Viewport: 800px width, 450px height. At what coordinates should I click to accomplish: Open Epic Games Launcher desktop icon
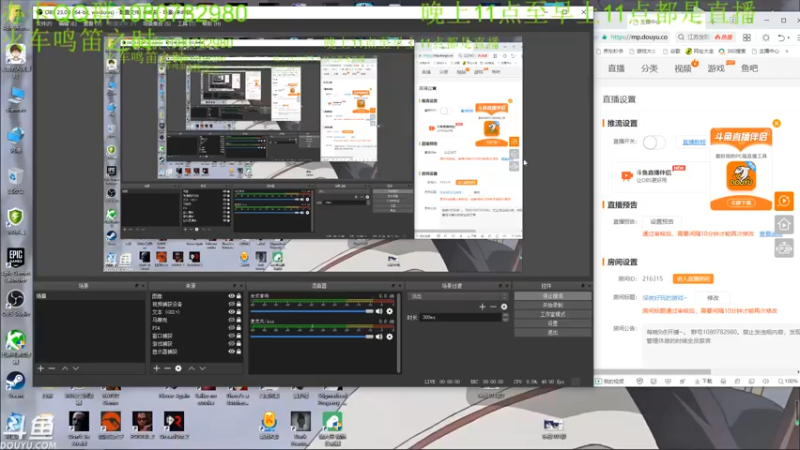pyautogui.click(x=15, y=265)
